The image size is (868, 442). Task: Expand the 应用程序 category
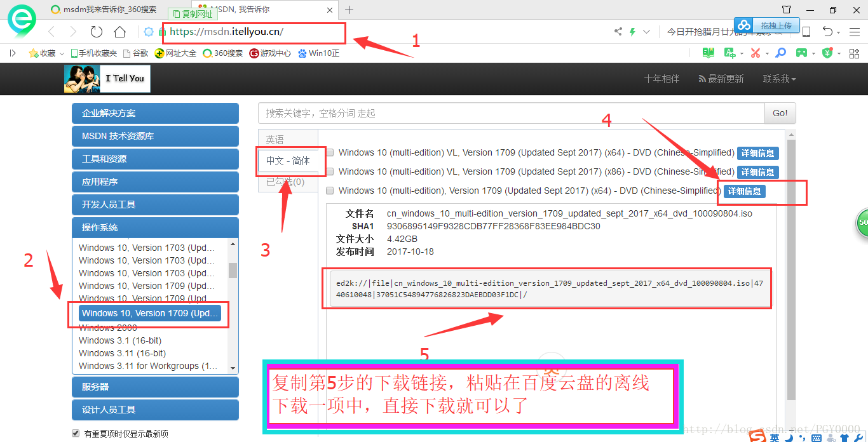pos(155,182)
